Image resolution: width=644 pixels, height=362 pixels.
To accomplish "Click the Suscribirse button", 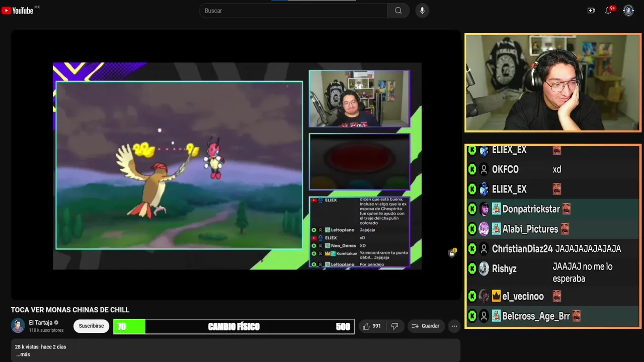I will point(91,326).
